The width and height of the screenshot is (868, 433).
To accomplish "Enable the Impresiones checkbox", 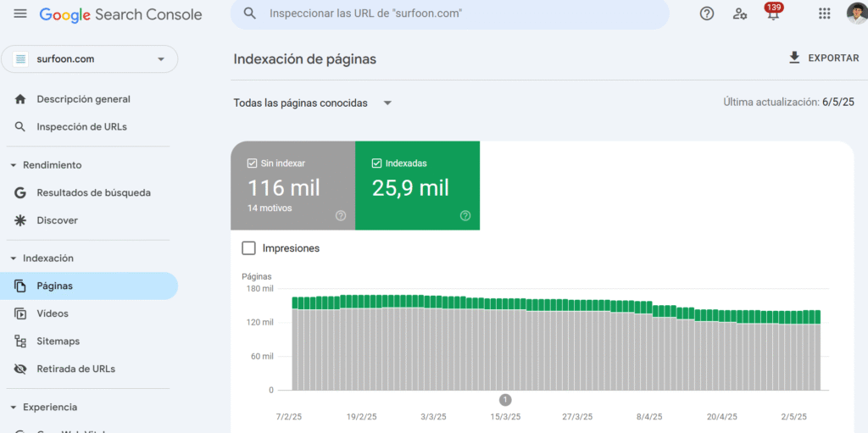I will 248,248.
